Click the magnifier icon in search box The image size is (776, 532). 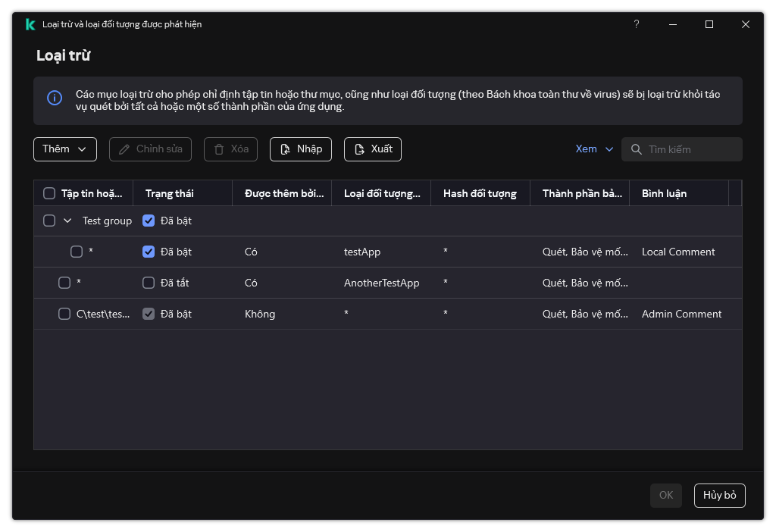(x=636, y=149)
